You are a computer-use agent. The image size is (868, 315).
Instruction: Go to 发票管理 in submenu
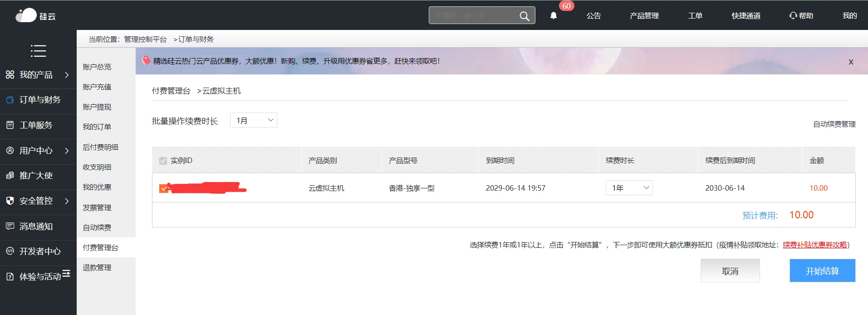[x=97, y=207]
